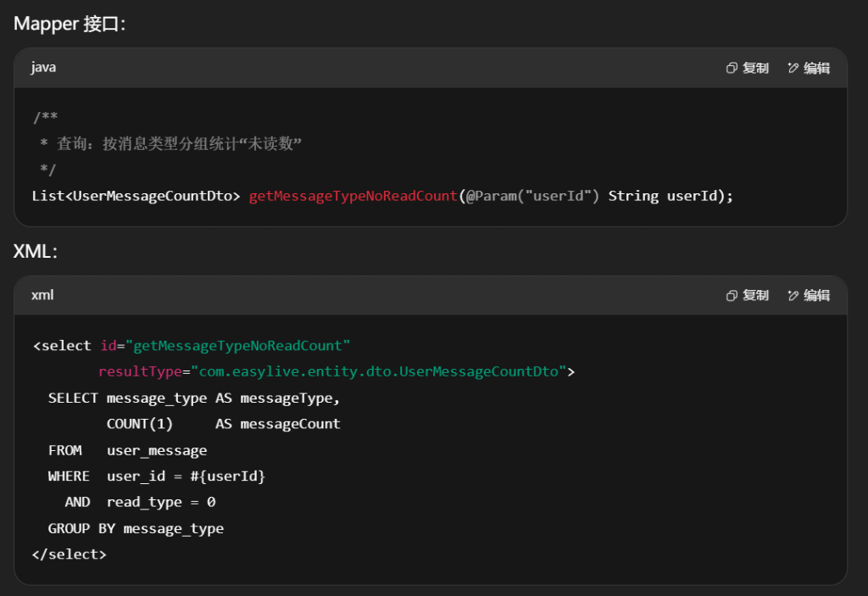The image size is (868, 596).
Task: Click the 'xml' language label
Action: click(x=42, y=295)
